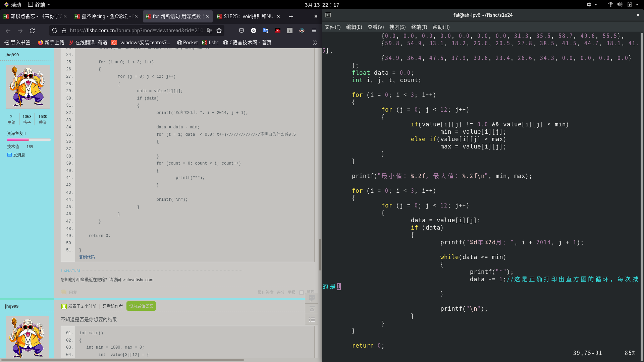Open a new Firefox tab

pos(291,16)
